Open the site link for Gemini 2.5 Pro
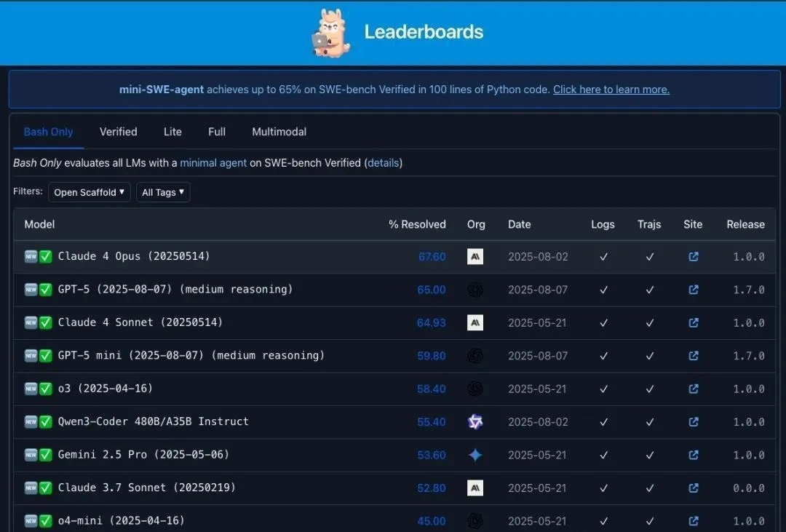The width and height of the screenshot is (786, 532). [x=694, y=456]
